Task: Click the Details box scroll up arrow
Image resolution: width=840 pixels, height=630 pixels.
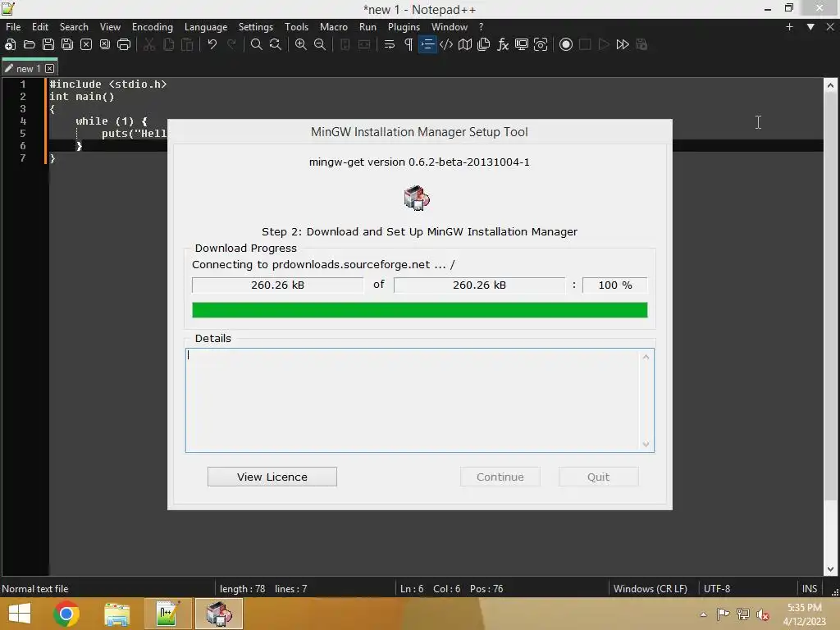Action: (x=646, y=358)
